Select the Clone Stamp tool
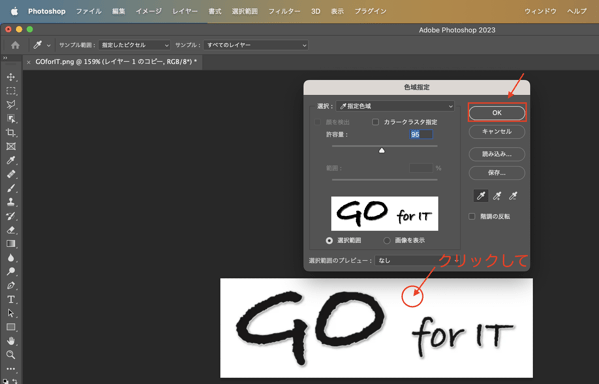This screenshot has height=384, width=599. tap(11, 202)
